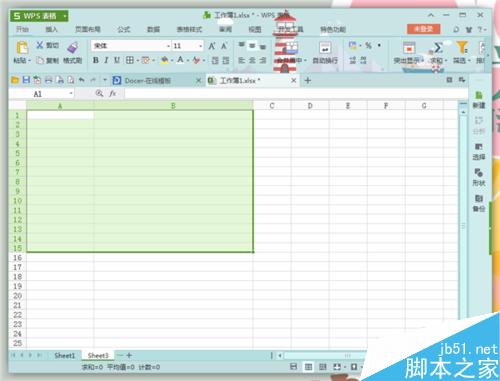Click the Cut scissors icon
The width and height of the screenshot is (500, 381).
40,45
